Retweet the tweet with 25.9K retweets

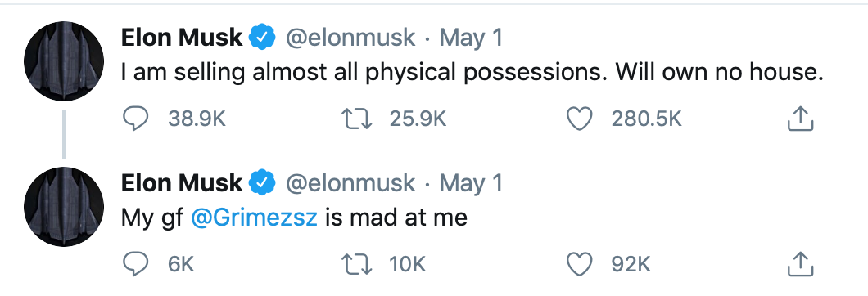(x=357, y=119)
